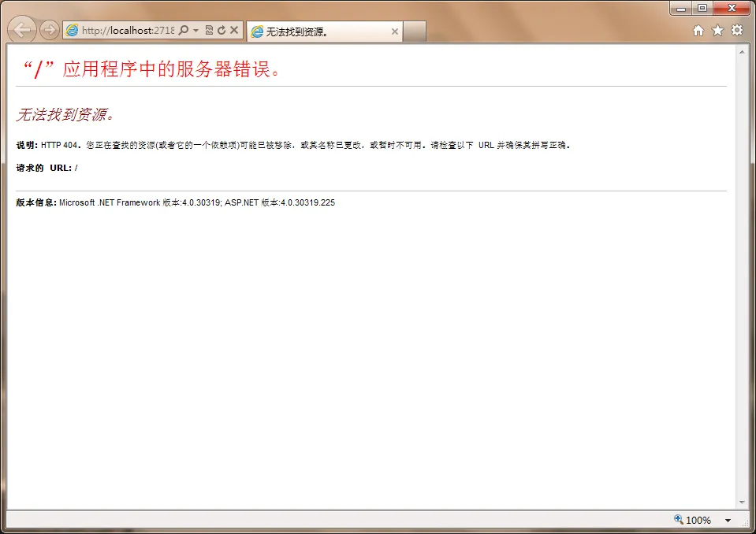
Task: Close the Internet Explorer window
Action: click(x=732, y=8)
